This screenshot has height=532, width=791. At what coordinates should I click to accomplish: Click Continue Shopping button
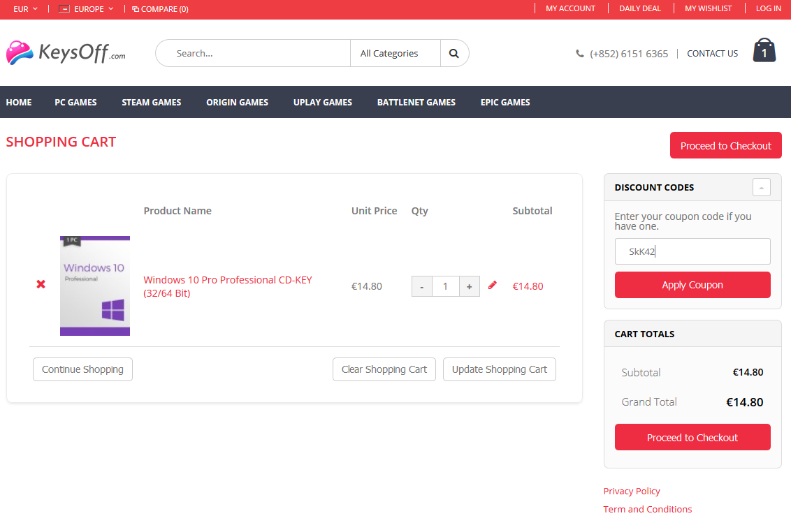82,369
